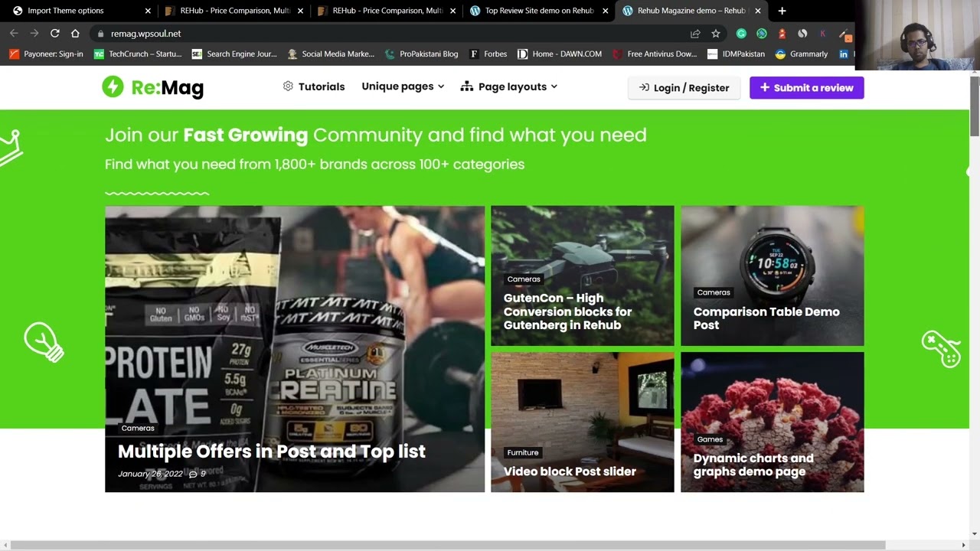The image size is (980, 551).
Task: Click the Games category tag
Action: tap(710, 439)
